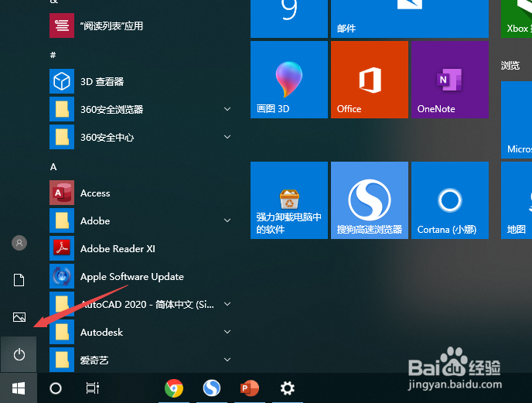The image size is (532, 403).
Task: Open Task View on the taskbar
Action: click(92, 388)
